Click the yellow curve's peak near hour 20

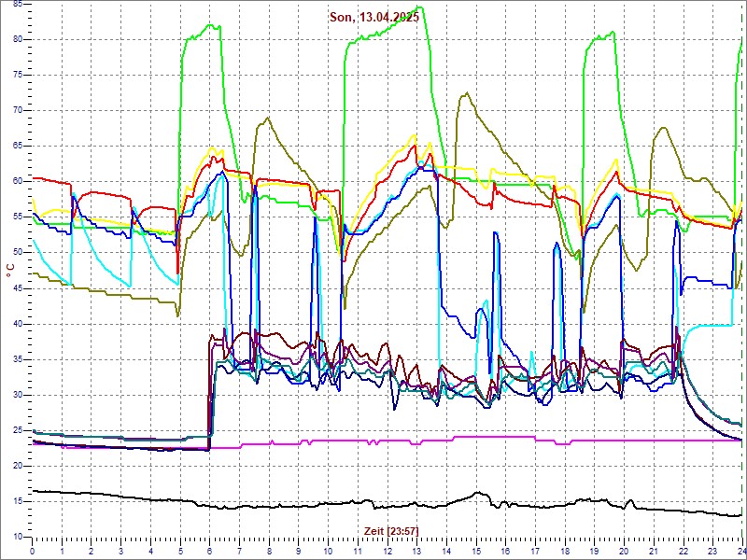[615, 161]
